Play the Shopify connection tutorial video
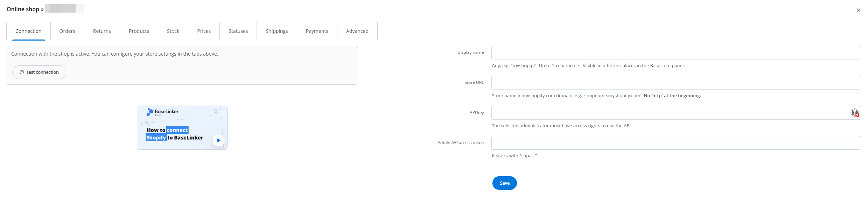The width and height of the screenshot is (868, 214). (218, 140)
